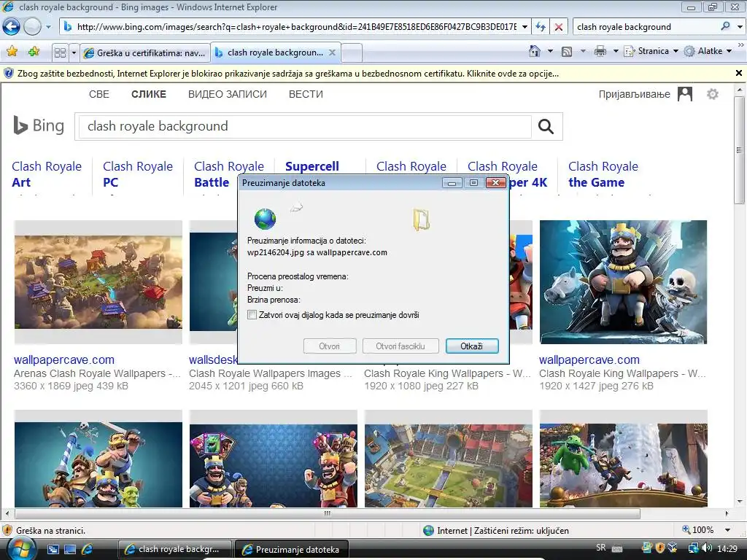Screen dimensions: 747x560
Task: Click the vertical page scrollbar thumb
Action: 739,150
